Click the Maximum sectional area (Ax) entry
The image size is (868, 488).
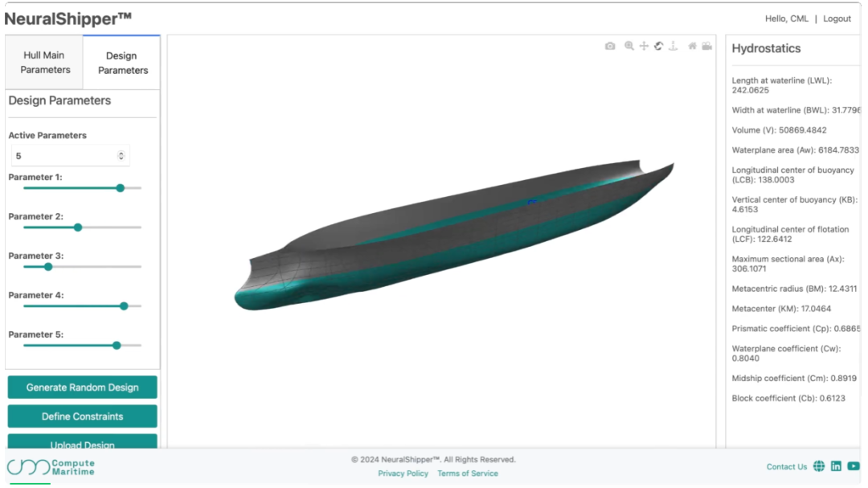coord(788,264)
